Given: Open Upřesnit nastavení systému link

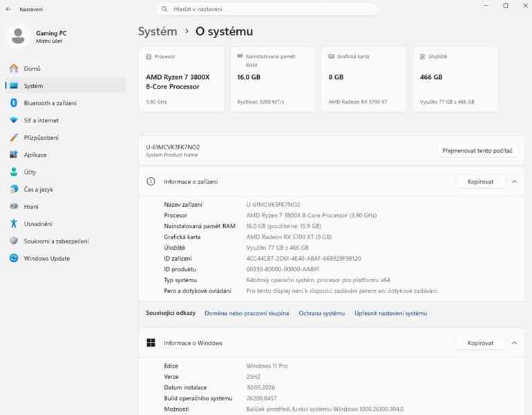Looking at the screenshot, I should pyautogui.click(x=391, y=313).
